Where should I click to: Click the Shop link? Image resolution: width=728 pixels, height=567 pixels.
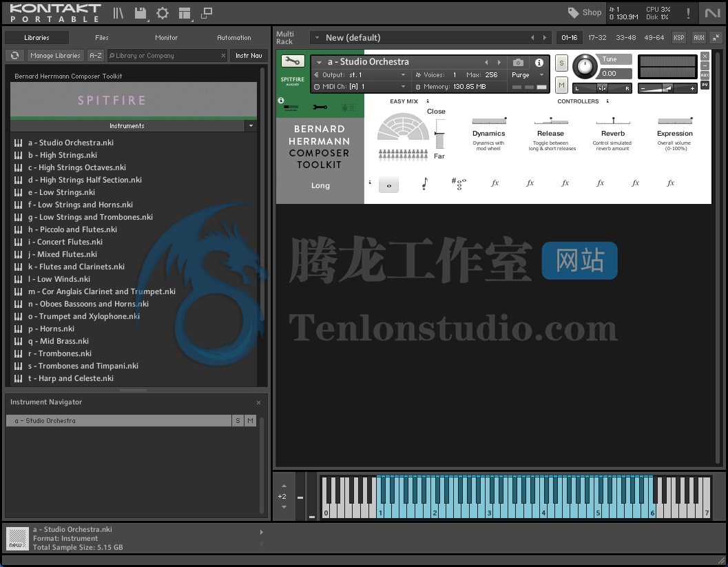[x=592, y=12]
